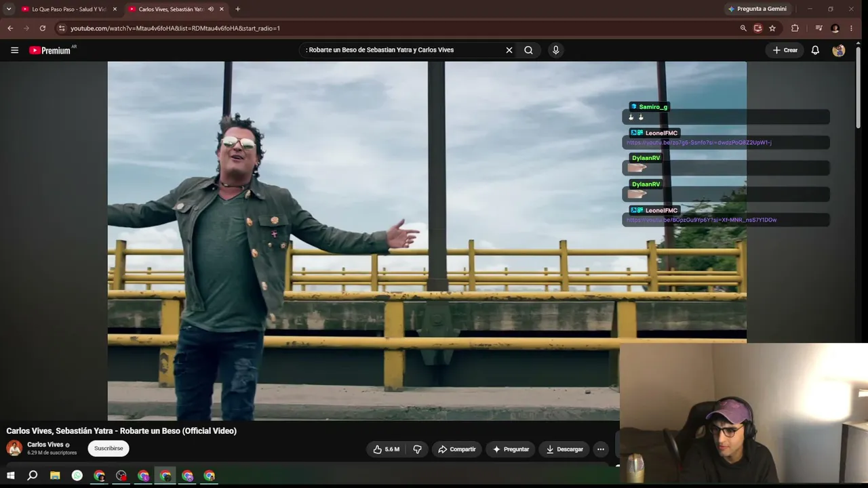The image size is (868, 488).
Task: Reload the current page
Action: pos(43,28)
